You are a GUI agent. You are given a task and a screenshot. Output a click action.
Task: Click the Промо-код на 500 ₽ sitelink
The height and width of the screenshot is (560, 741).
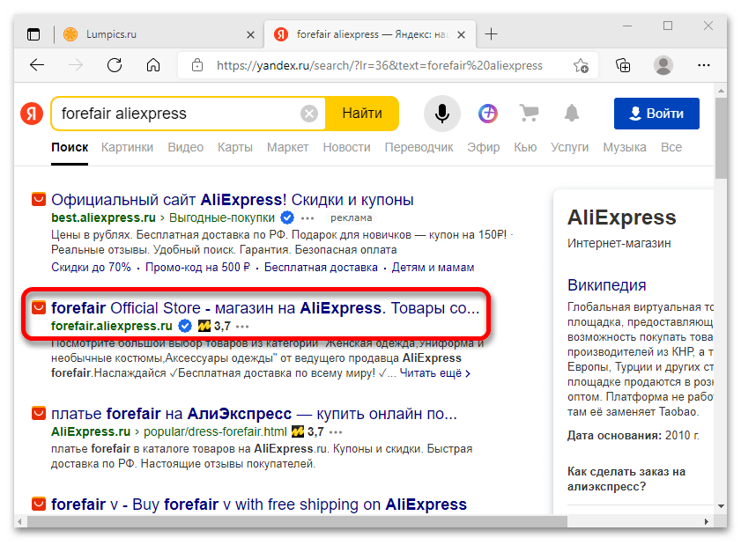197,268
